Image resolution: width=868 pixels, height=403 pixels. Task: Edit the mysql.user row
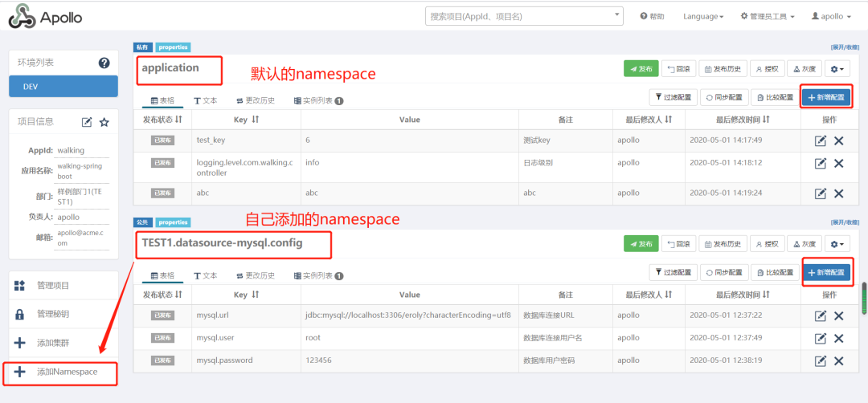coord(821,338)
